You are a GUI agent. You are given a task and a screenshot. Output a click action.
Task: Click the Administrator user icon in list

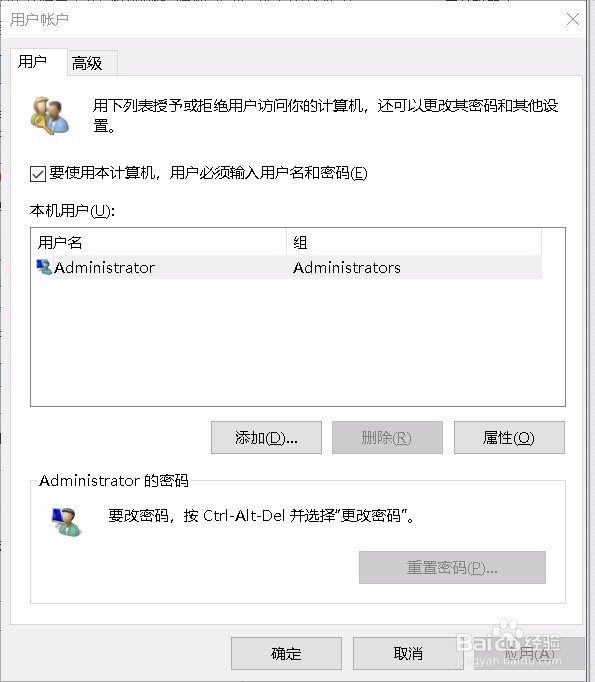click(x=44, y=267)
